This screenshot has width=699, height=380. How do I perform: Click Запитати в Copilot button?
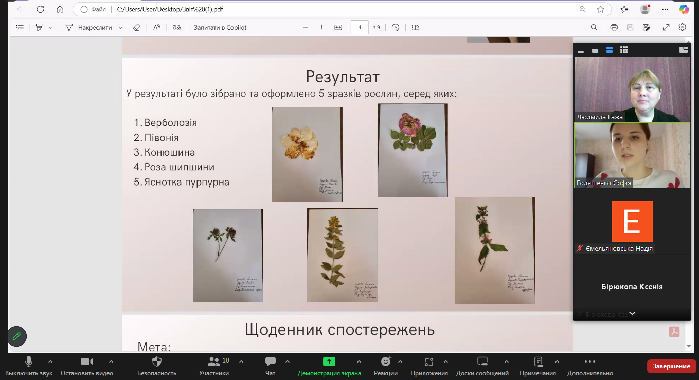click(220, 27)
